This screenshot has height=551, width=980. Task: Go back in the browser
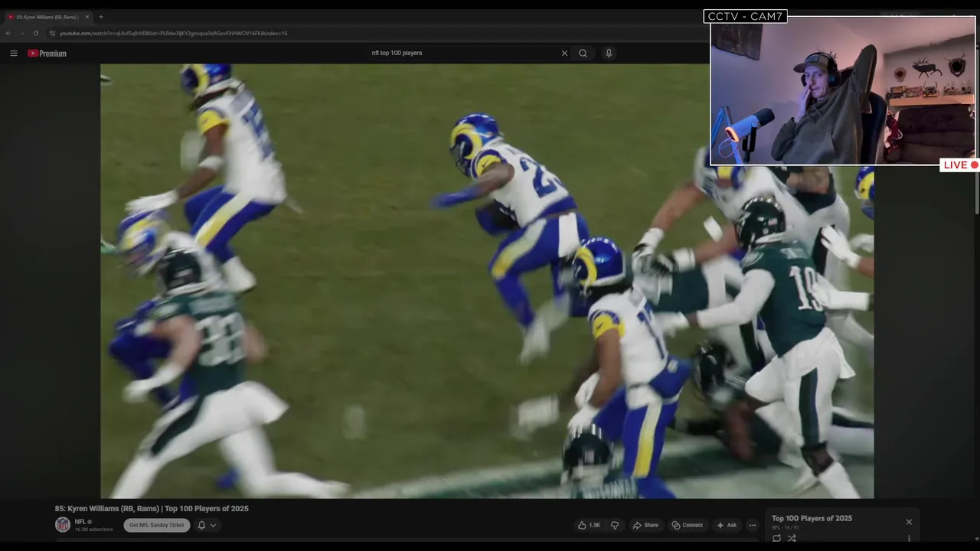(x=8, y=34)
